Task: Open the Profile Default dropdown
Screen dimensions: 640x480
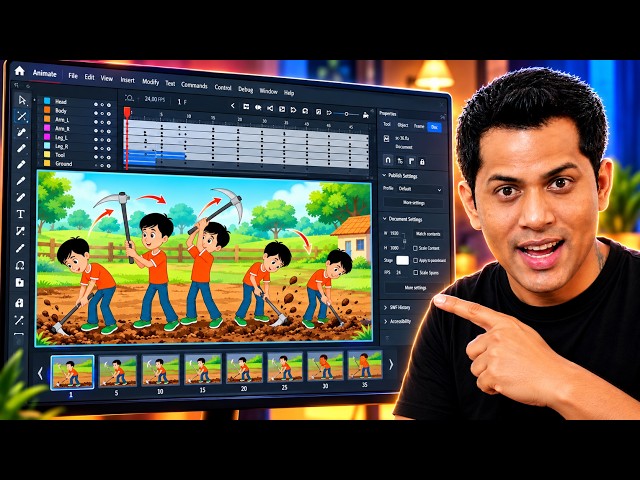Action: 419,189
